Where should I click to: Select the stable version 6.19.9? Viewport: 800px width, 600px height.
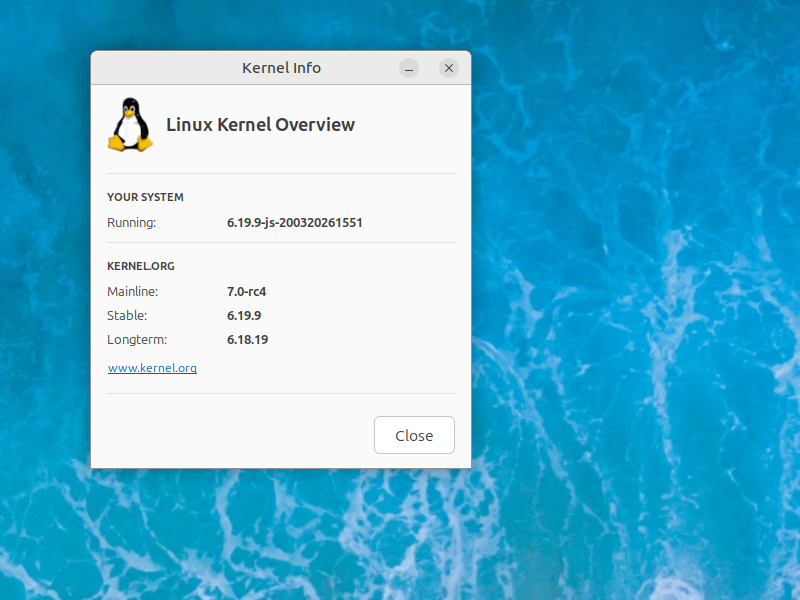(244, 315)
